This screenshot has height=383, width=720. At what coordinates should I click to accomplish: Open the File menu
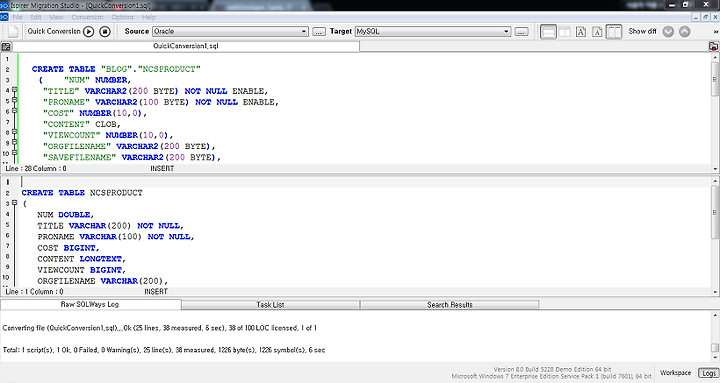click(17, 17)
